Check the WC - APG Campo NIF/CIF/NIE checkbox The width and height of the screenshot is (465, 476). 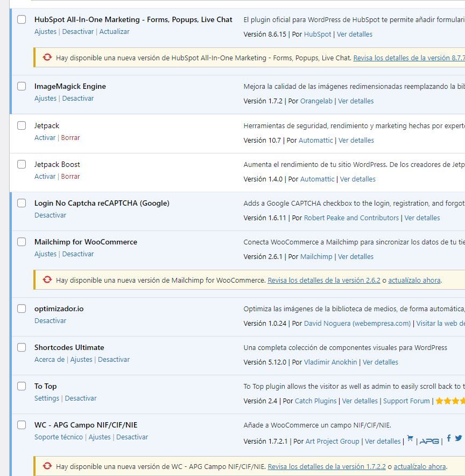[x=22, y=425]
